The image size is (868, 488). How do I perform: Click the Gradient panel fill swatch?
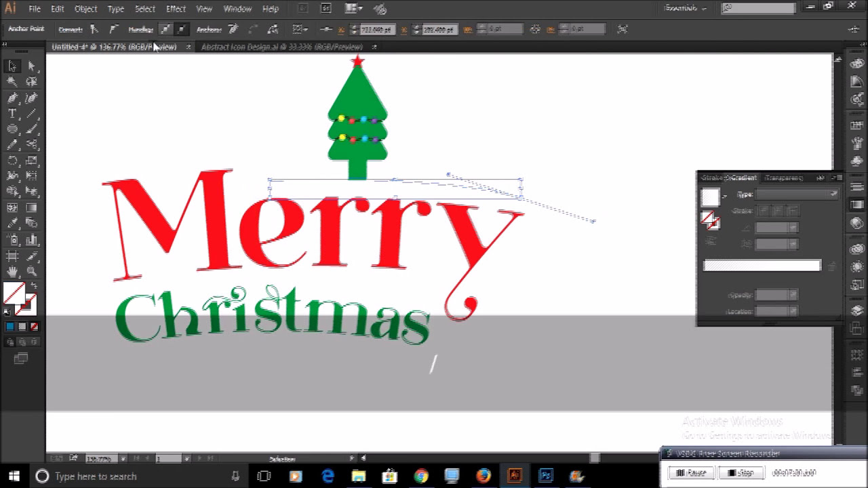(x=710, y=197)
